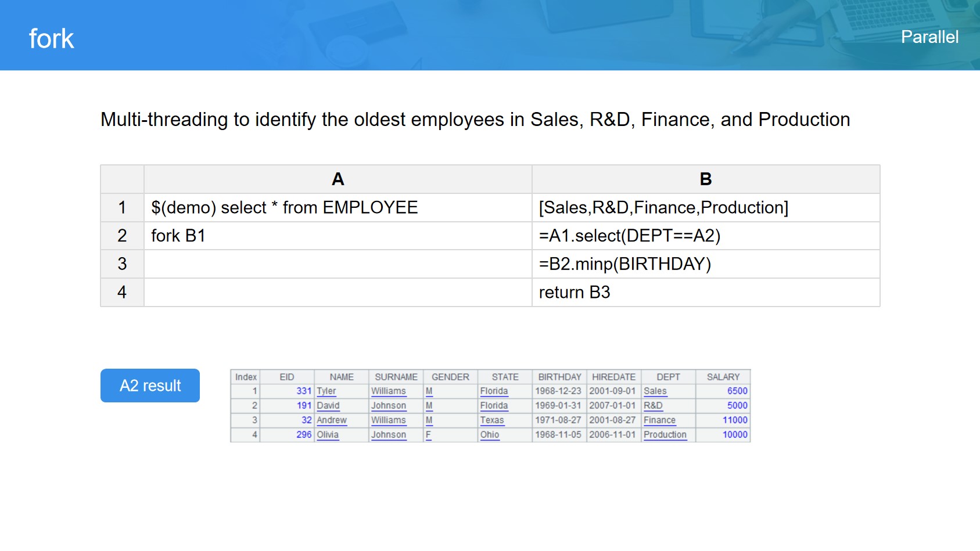
Task: Click the fork title in the banner
Action: (x=52, y=39)
